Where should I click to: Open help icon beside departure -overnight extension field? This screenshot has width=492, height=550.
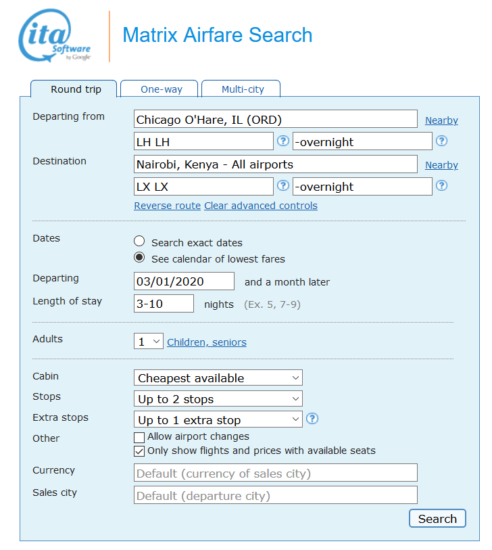pyautogui.click(x=442, y=141)
